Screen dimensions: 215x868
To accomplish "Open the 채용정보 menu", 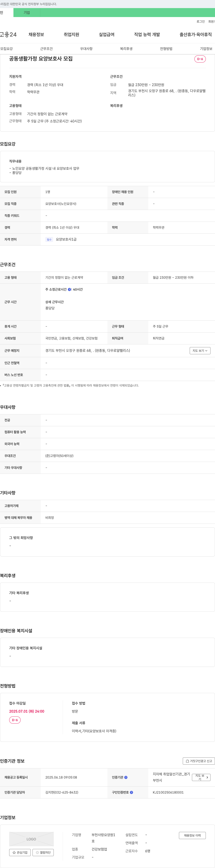I will [x=36, y=34].
